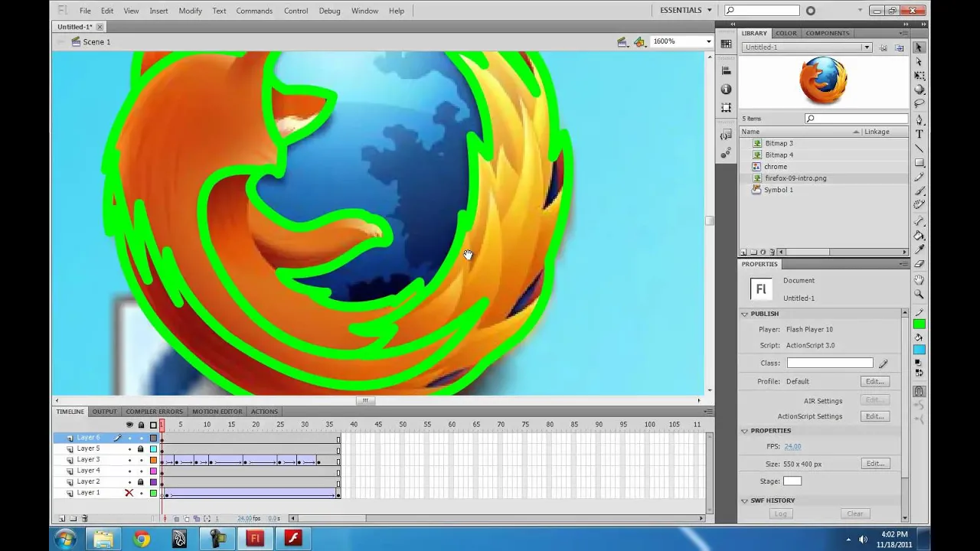
Task: Click the Delete layer trash icon
Action: click(x=84, y=518)
